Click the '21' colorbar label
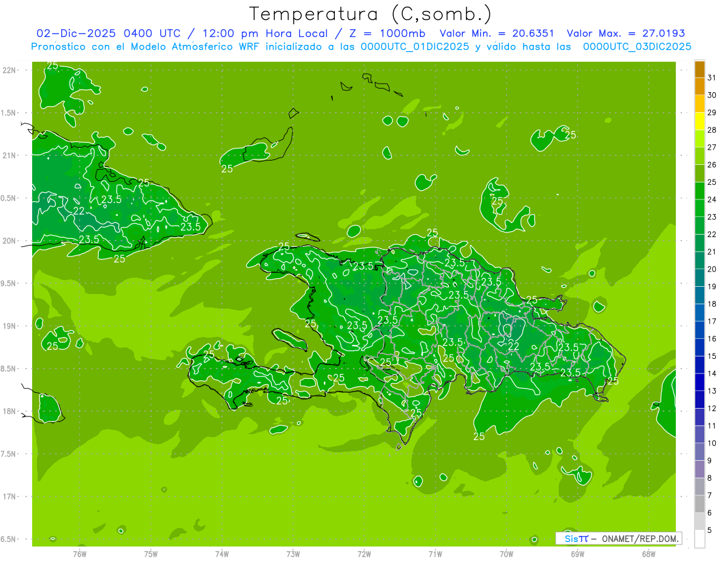The width and height of the screenshot is (728, 562). tap(712, 252)
